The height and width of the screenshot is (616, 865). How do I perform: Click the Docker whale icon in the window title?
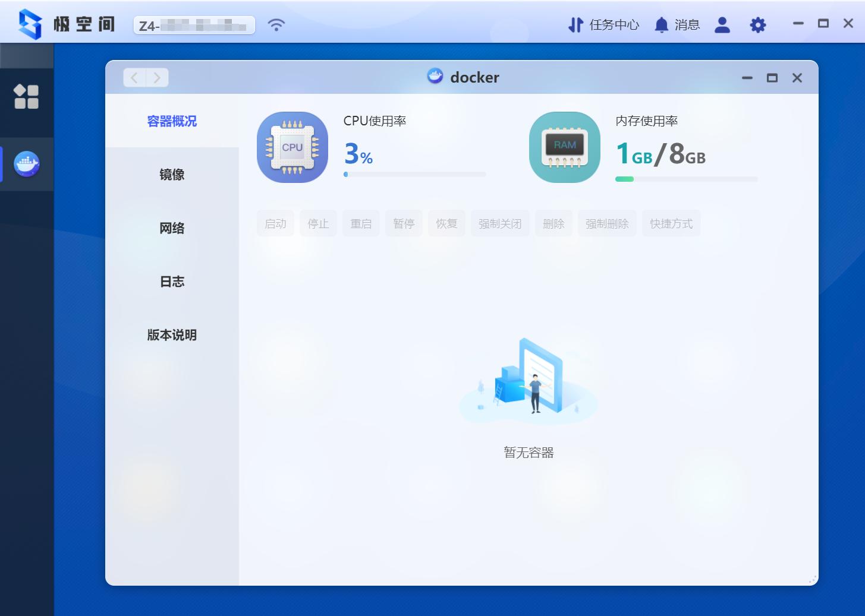coord(436,77)
